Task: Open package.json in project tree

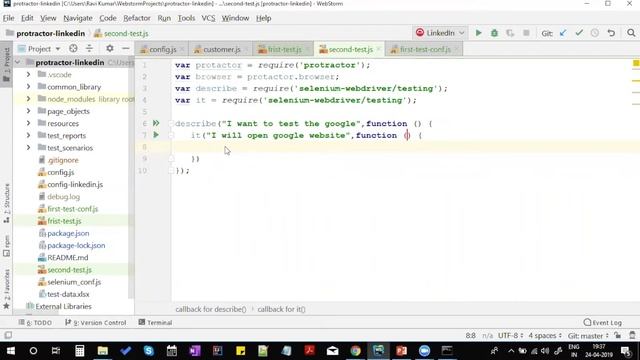Action: click(x=68, y=233)
